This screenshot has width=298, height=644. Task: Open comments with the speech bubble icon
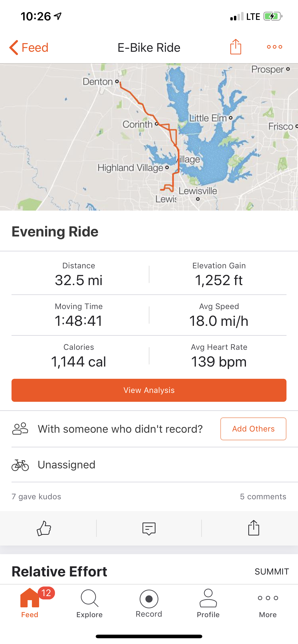coord(149,528)
